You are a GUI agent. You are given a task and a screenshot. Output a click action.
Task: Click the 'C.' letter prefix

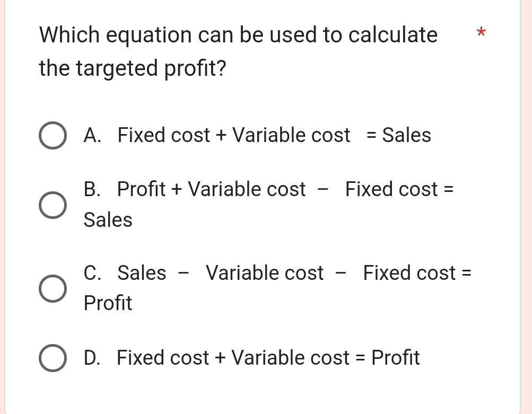[92, 272]
